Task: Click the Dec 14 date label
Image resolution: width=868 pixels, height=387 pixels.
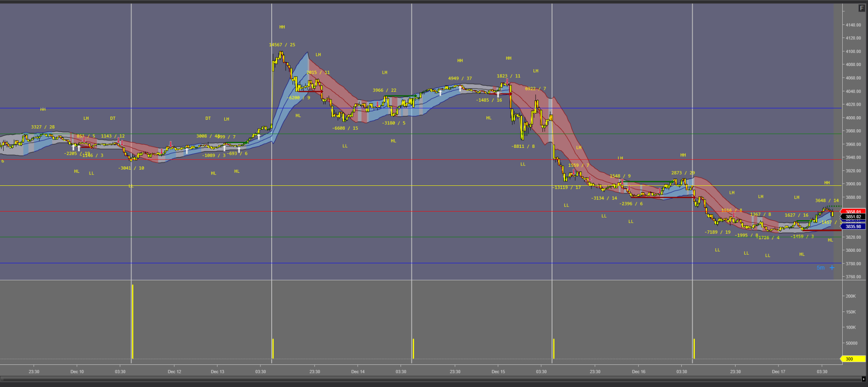Action: (358, 372)
